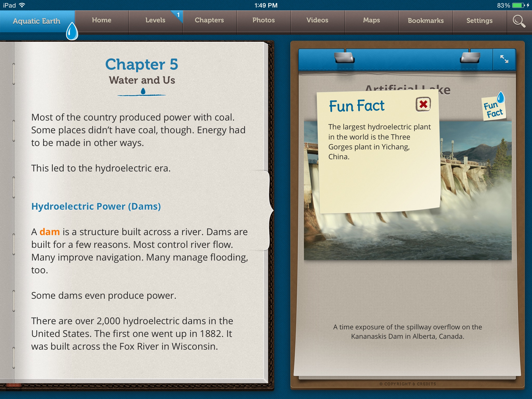Open the Levels tab

coord(155,20)
